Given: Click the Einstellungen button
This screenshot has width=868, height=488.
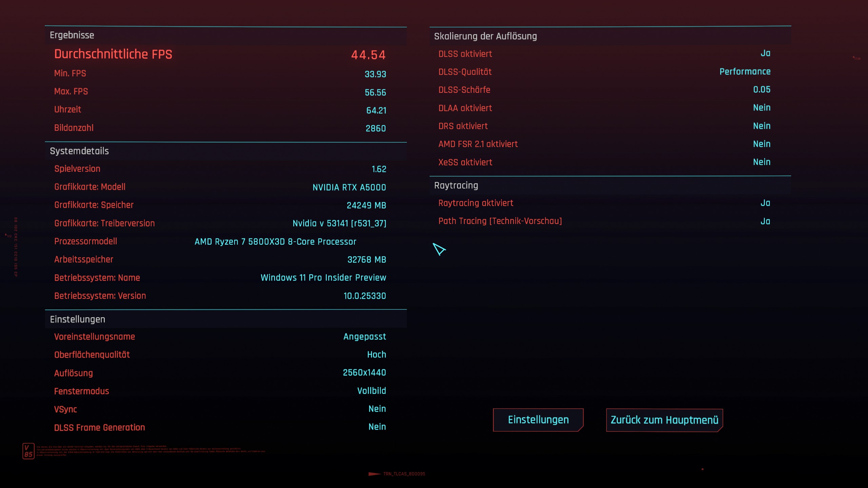Looking at the screenshot, I should 538,420.
